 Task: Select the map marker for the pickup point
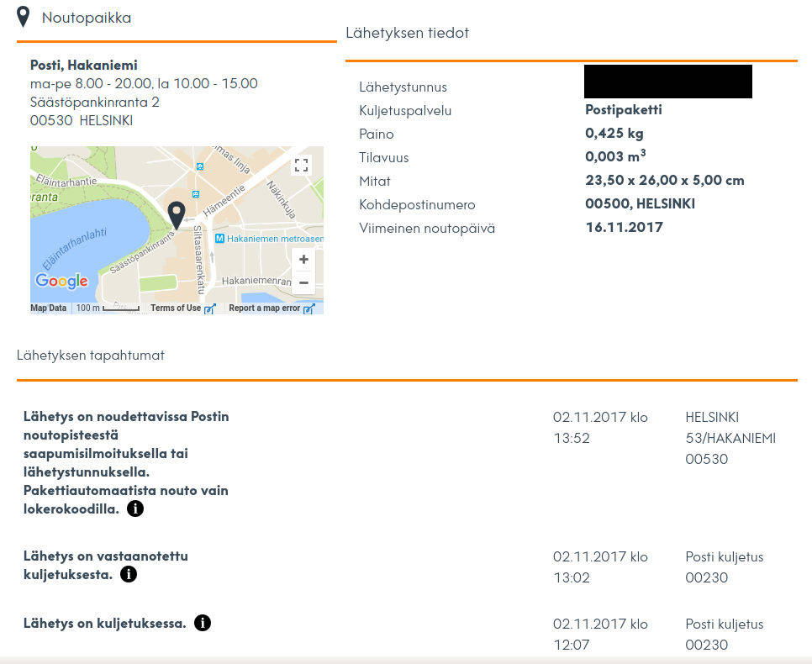pos(177,215)
